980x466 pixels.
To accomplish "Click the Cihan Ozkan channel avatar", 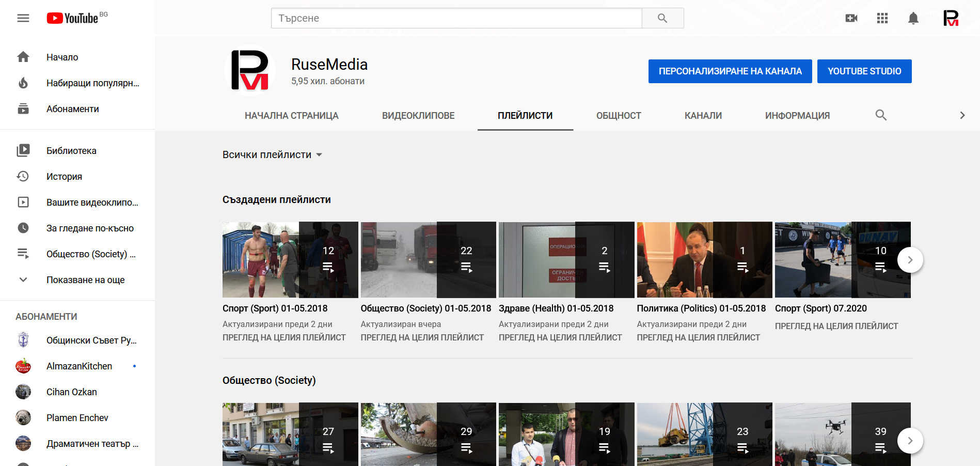I will point(23,392).
